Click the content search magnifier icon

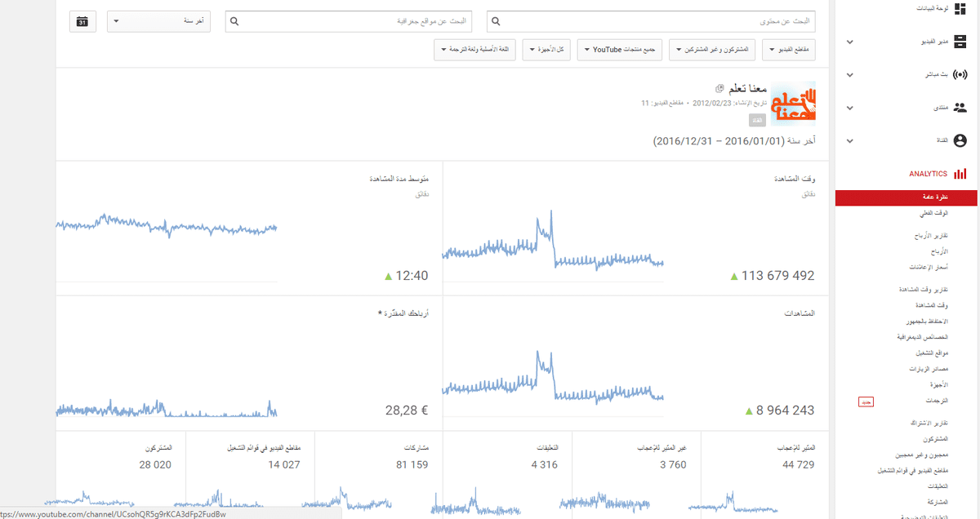tap(496, 21)
